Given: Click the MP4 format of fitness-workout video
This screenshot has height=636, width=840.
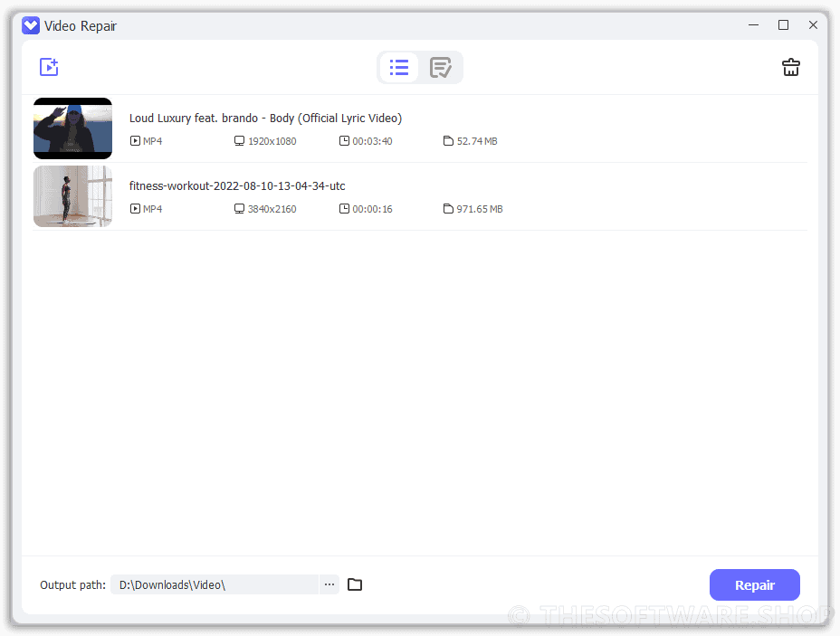Looking at the screenshot, I should 152,209.
